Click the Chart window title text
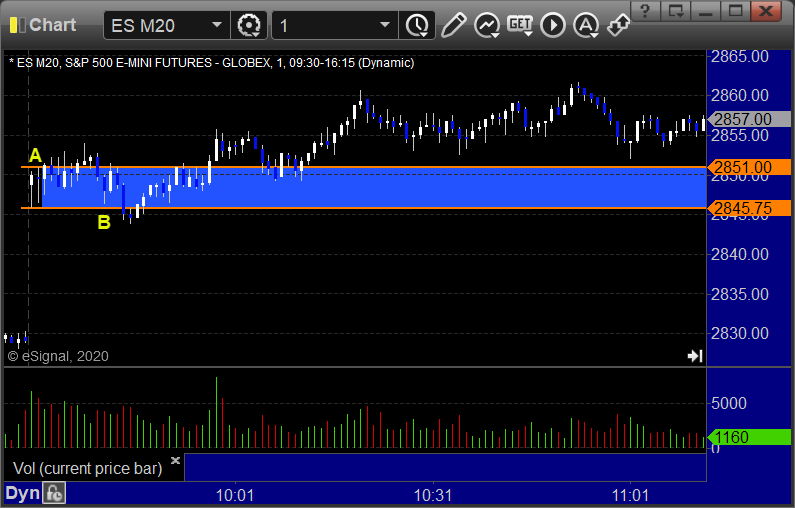Screen dimensions: 795x508 tap(53, 25)
